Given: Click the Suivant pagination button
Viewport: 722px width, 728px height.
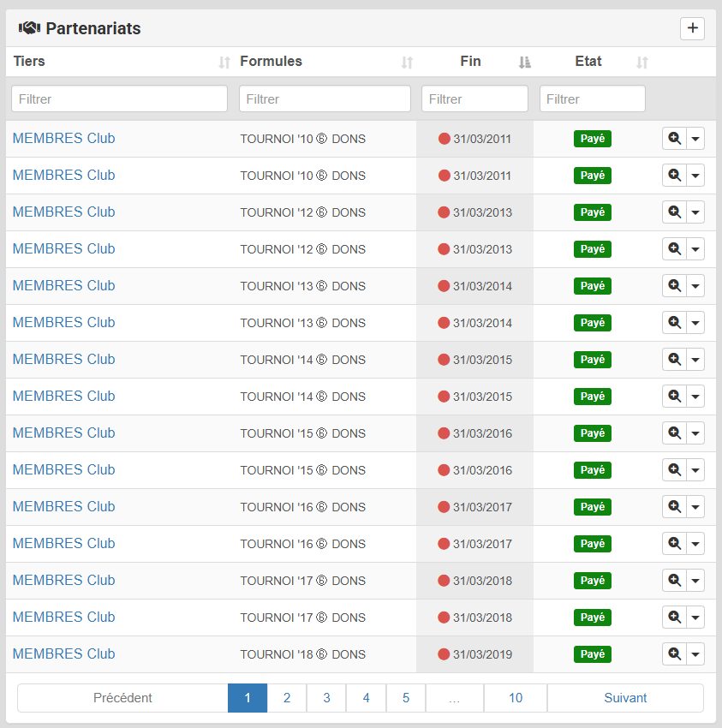Looking at the screenshot, I should pyautogui.click(x=625, y=698).
